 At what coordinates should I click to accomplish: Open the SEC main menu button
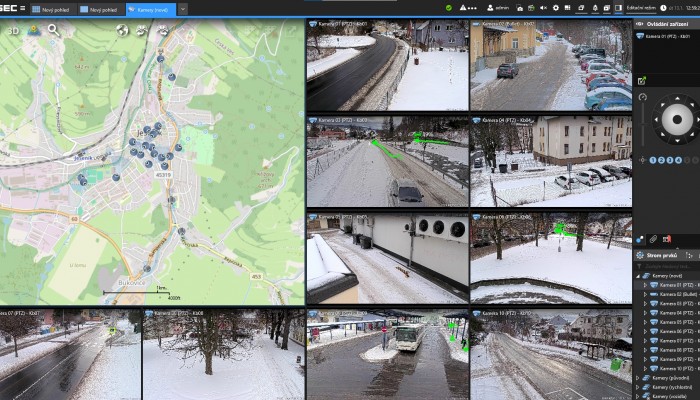click(x=12, y=8)
